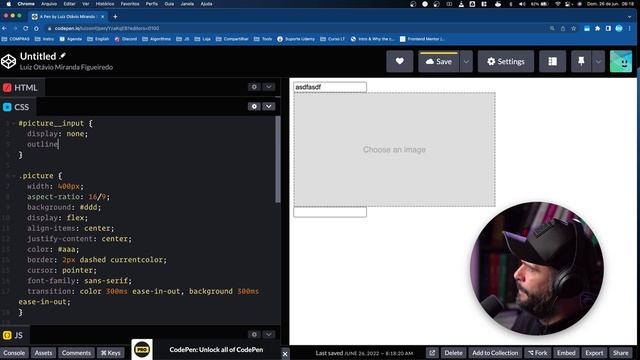Click Add to Collection

pos(495,353)
